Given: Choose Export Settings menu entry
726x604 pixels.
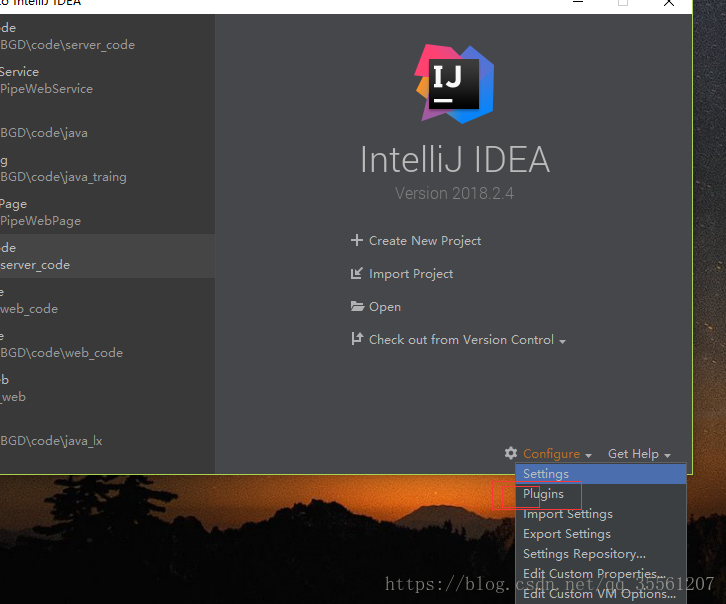Looking at the screenshot, I should (x=601, y=534).
